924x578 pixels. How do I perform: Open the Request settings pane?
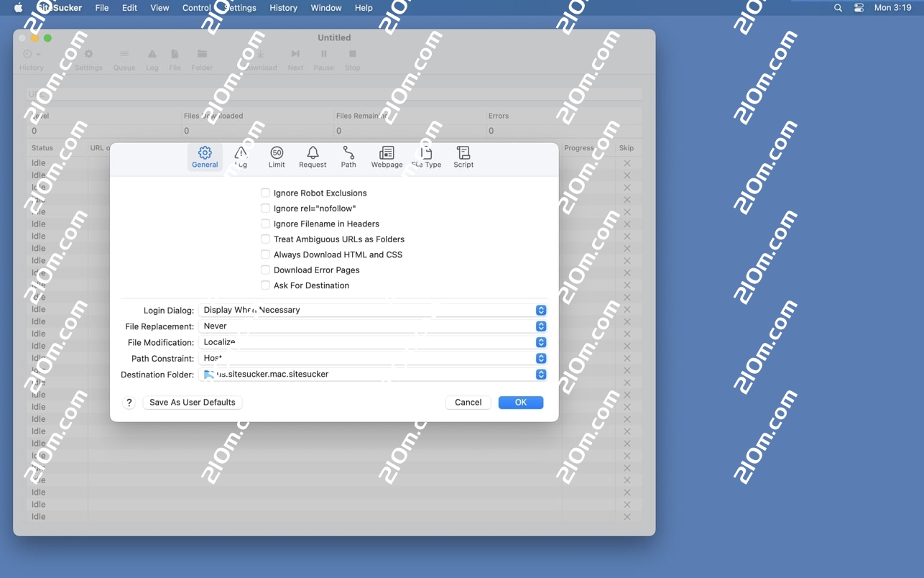[x=313, y=157]
